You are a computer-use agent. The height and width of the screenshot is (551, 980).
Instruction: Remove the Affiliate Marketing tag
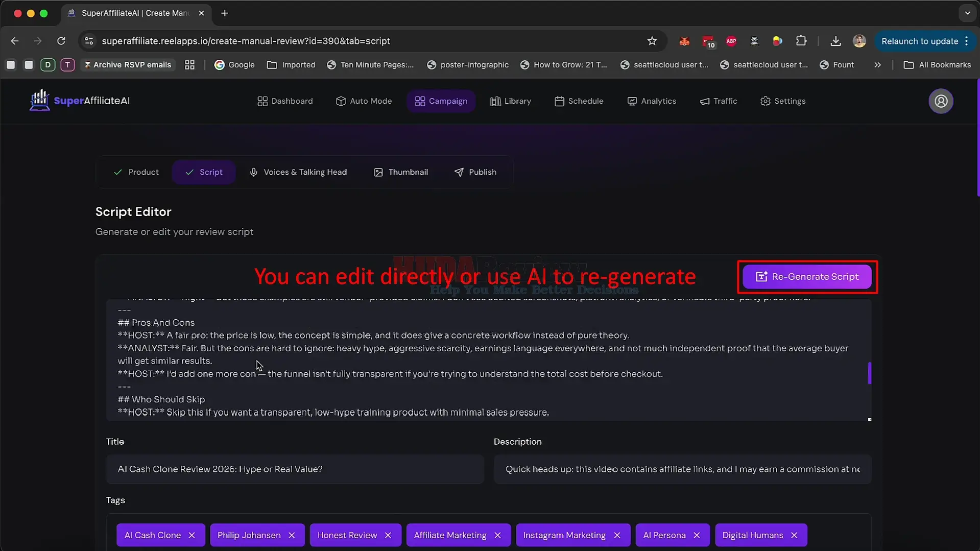tap(497, 535)
